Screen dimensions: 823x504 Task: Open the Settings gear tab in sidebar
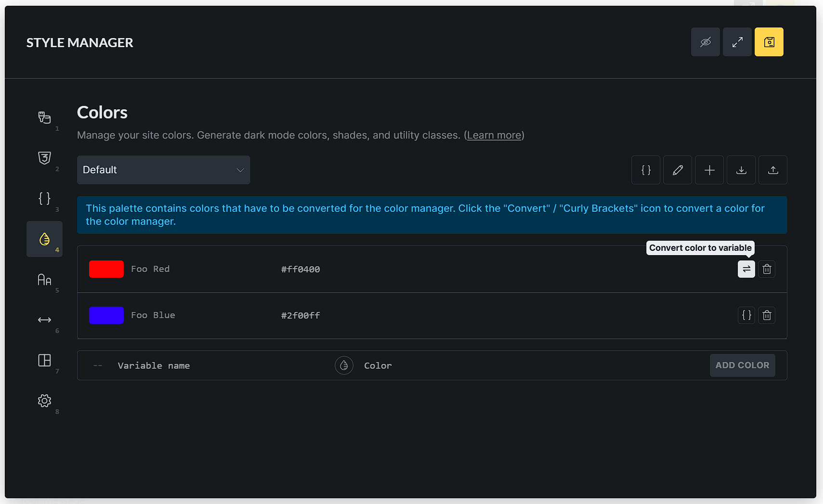[x=44, y=401]
